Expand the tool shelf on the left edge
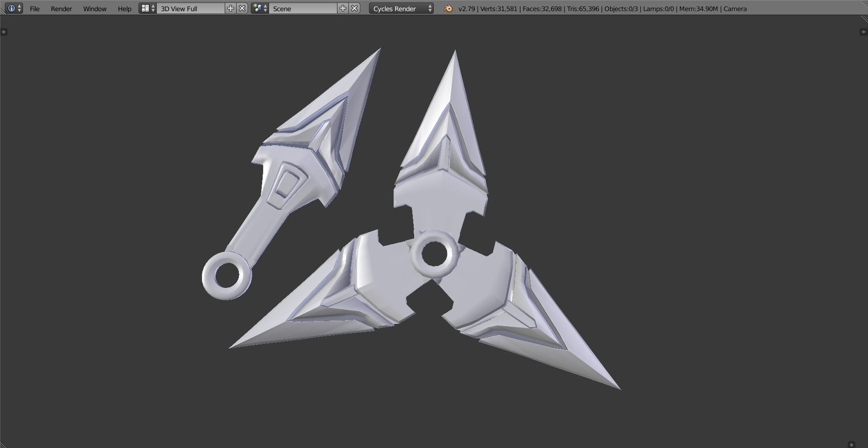This screenshot has height=448, width=868. tap(4, 32)
